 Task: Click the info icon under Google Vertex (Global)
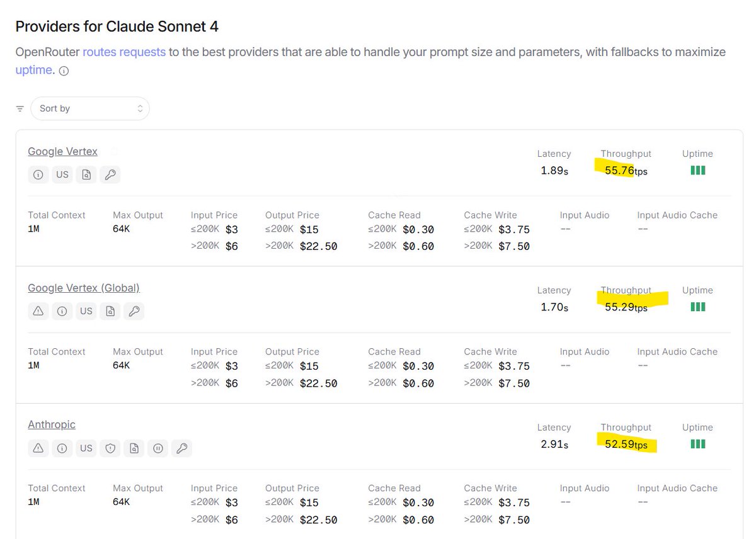pyautogui.click(x=62, y=311)
